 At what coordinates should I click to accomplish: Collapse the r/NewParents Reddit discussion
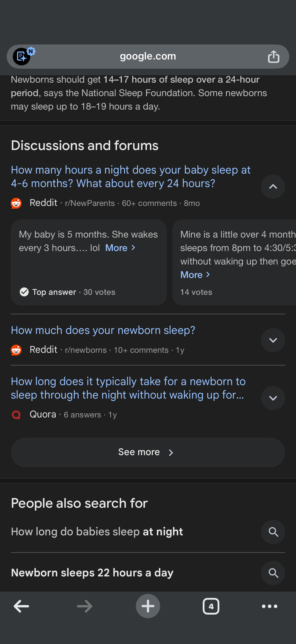pyautogui.click(x=273, y=187)
